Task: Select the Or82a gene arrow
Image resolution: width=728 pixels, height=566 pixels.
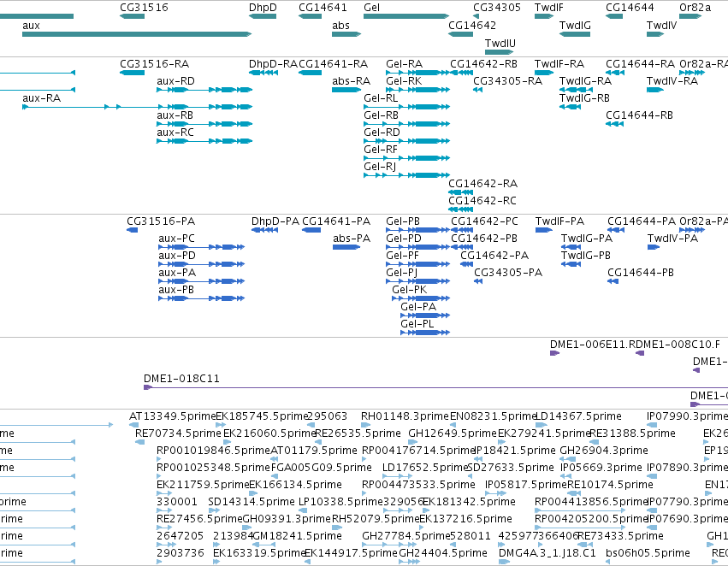Action: [x=690, y=16]
